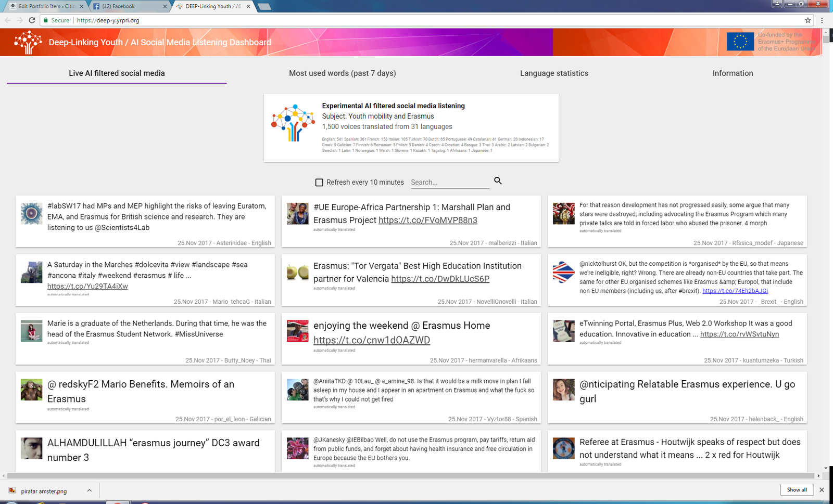Enable Refresh every 10 minutes checkbox

click(x=319, y=183)
